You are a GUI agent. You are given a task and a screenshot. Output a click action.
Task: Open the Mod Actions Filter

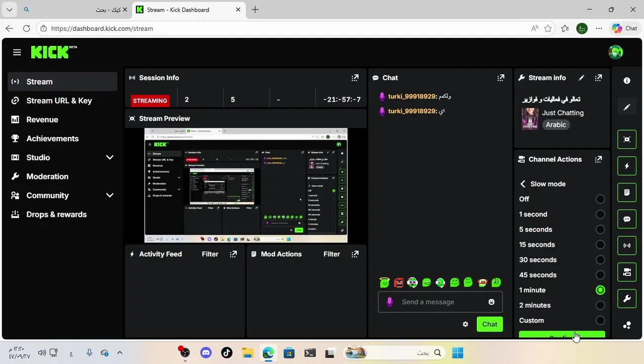tap(332, 254)
